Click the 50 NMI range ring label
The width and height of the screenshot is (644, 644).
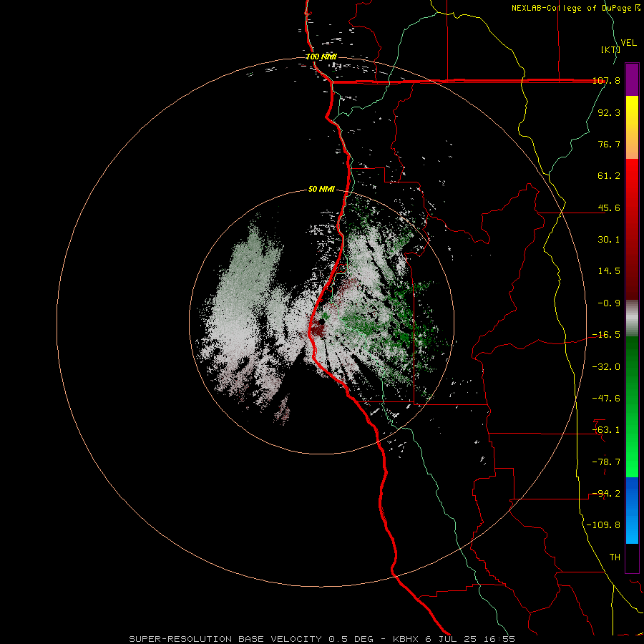(x=321, y=190)
